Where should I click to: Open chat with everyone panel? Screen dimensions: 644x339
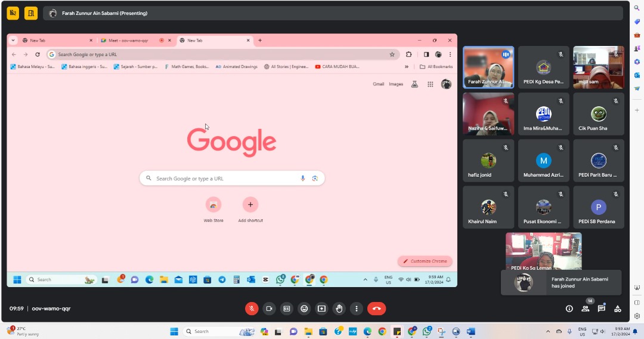[601, 309]
